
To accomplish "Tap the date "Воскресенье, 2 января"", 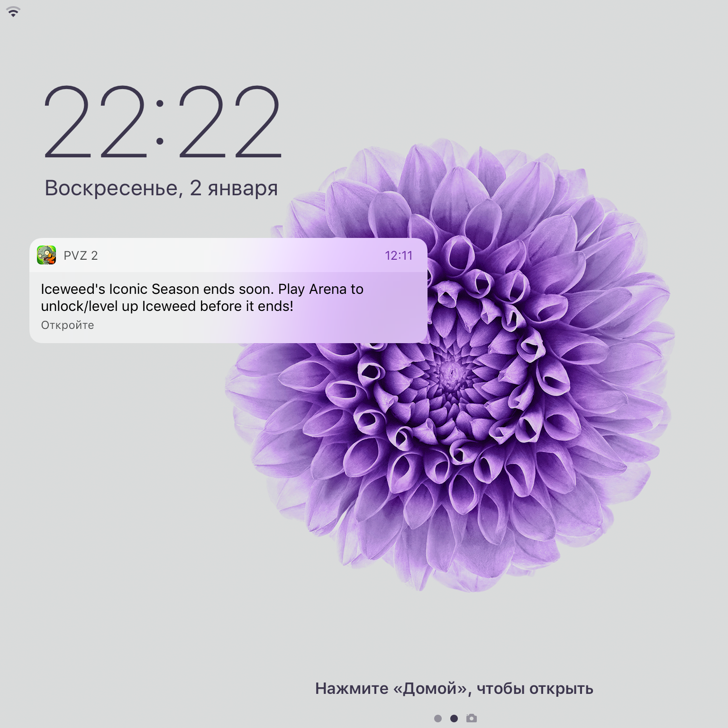I will pyautogui.click(x=161, y=188).
